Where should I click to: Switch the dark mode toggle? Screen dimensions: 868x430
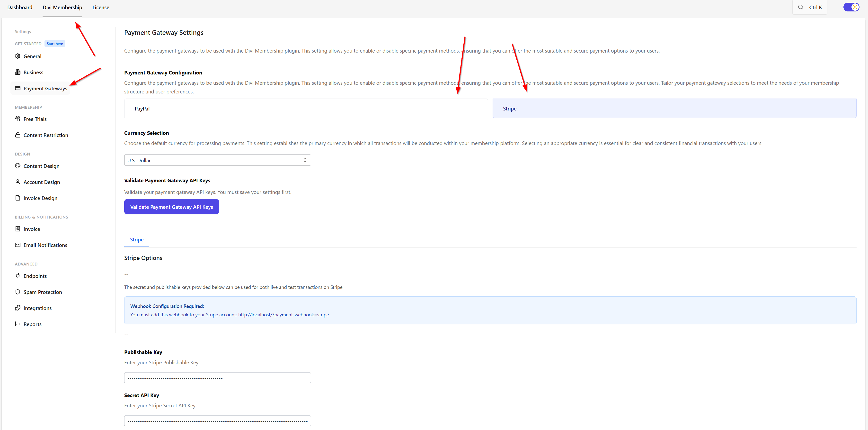point(851,7)
